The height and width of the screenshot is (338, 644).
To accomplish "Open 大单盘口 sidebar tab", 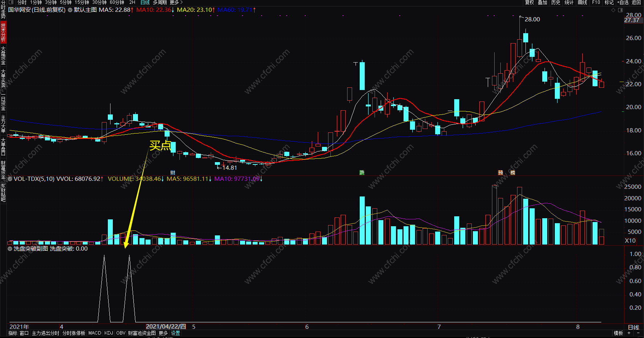I will click(3, 147).
